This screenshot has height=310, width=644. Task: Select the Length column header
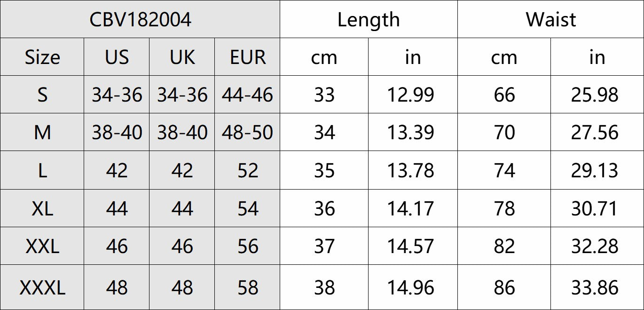(x=369, y=20)
